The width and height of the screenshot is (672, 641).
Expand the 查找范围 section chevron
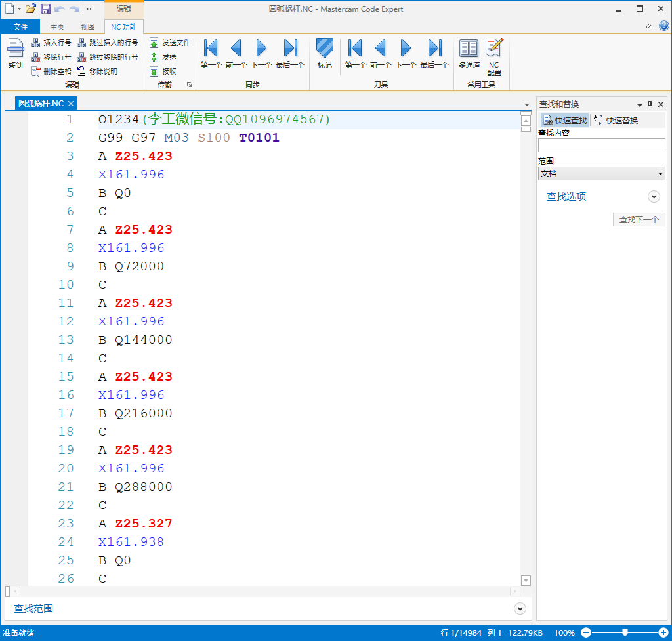tap(520, 608)
